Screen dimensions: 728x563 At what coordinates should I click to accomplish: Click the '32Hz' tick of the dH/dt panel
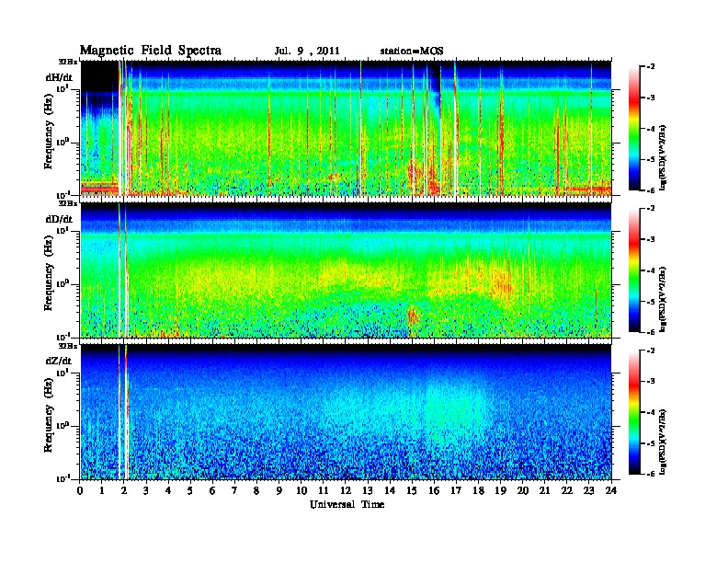click(68, 61)
